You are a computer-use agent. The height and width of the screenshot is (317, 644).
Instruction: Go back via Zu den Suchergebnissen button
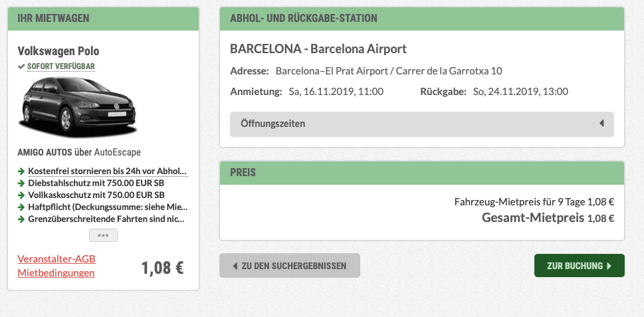pos(290,266)
